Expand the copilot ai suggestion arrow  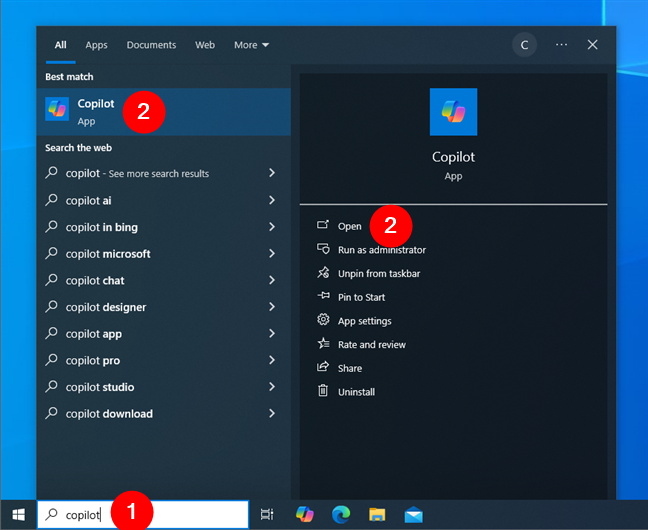click(272, 200)
